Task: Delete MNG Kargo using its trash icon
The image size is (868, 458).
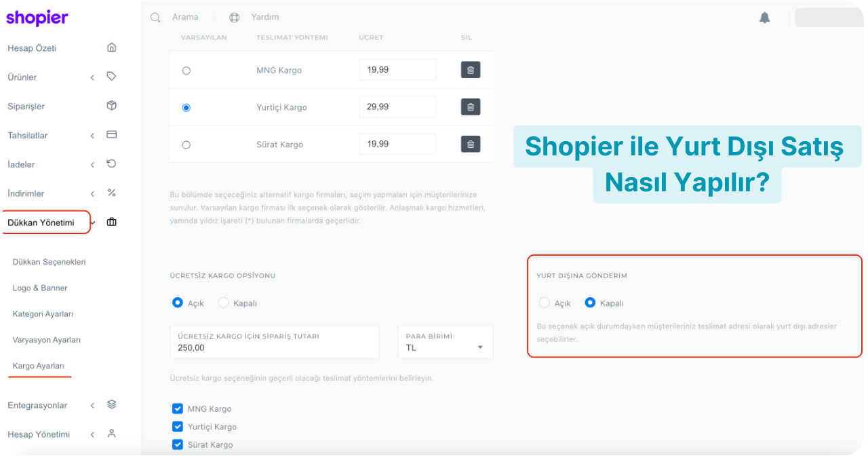Action: [470, 69]
